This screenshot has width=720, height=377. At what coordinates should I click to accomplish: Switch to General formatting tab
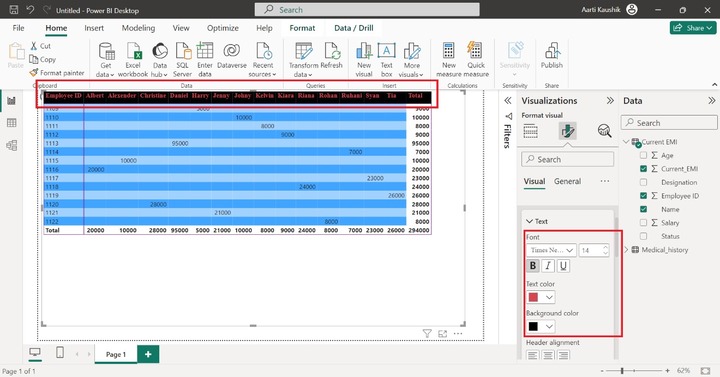click(x=568, y=181)
